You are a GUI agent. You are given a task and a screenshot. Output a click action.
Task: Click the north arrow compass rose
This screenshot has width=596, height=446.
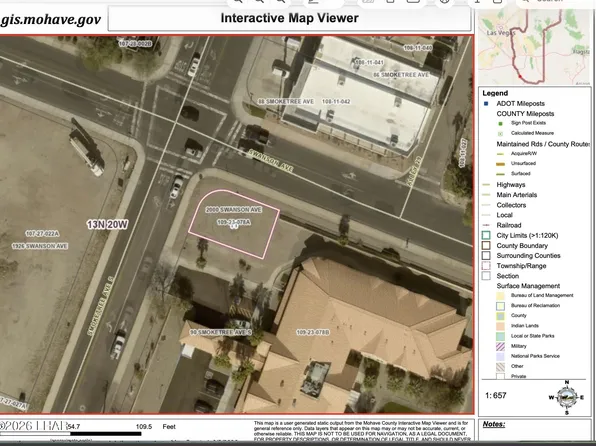point(567,397)
